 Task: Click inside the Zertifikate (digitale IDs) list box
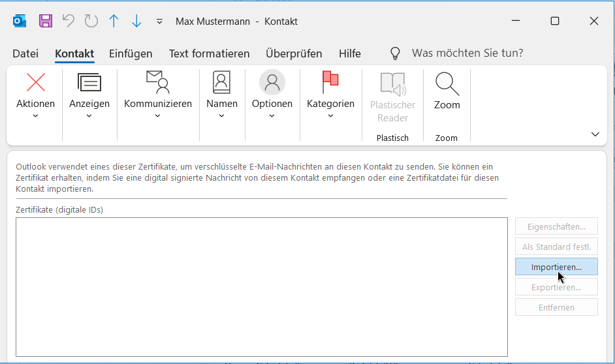[262, 287]
